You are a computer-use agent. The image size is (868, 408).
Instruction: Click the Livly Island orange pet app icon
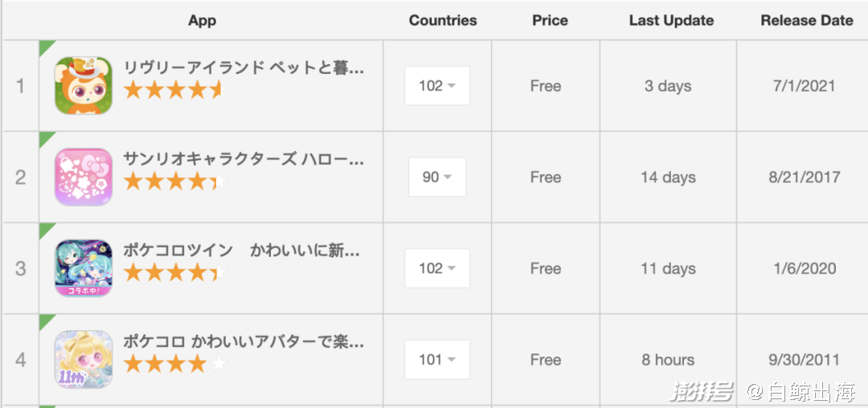point(84,86)
